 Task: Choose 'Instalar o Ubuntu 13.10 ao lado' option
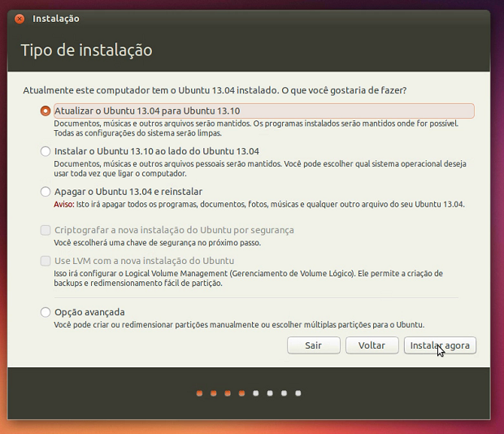(x=46, y=151)
